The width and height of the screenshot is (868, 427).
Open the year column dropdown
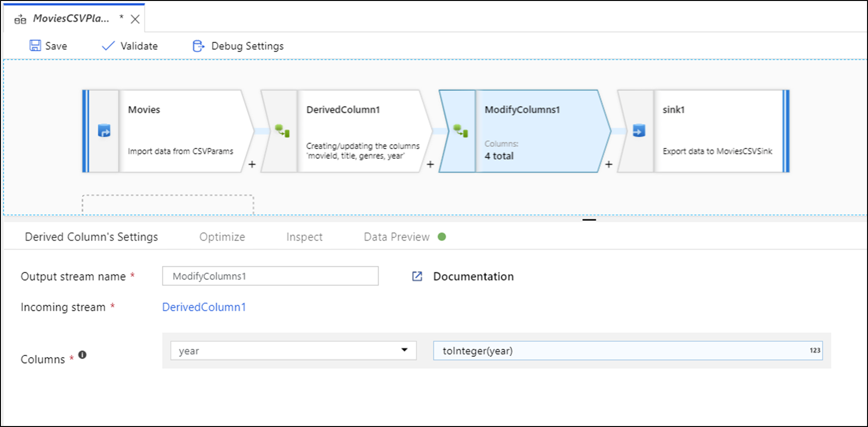click(x=404, y=350)
